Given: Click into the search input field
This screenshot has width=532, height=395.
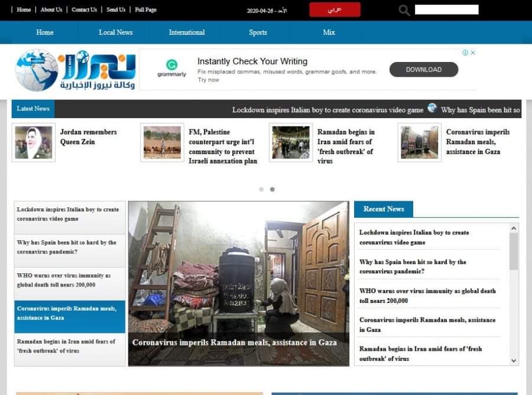Looking at the screenshot, I should pyautogui.click(x=446, y=9).
